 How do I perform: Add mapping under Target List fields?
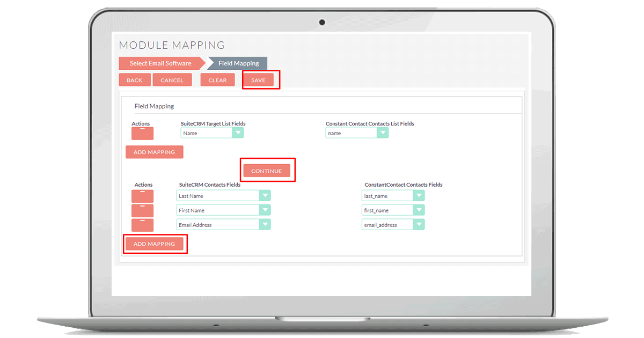click(155, 152)
